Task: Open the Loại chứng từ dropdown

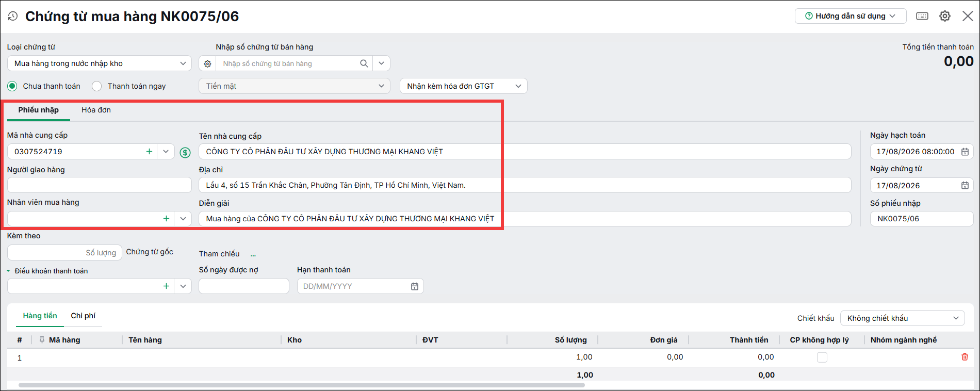Action: (100, 63)
